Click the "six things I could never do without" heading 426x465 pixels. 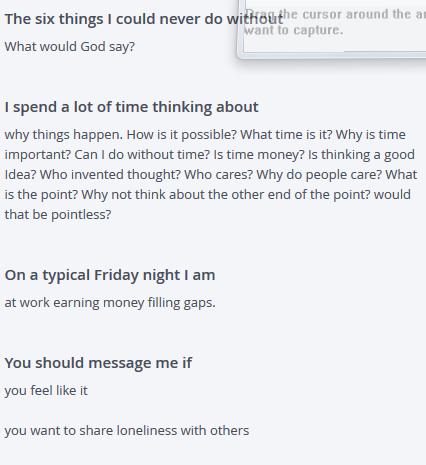click(144, 19)
